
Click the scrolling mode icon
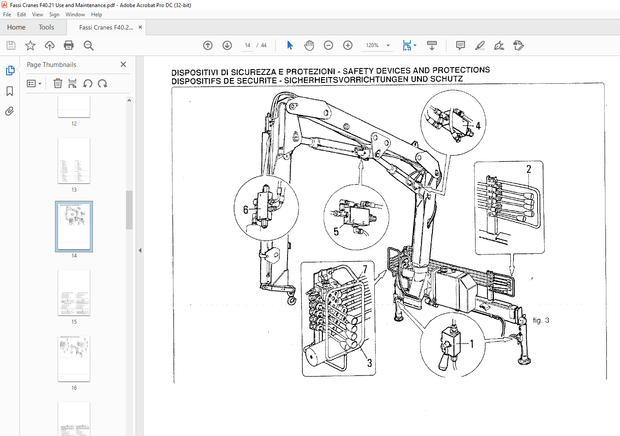(x=432, y=45)
